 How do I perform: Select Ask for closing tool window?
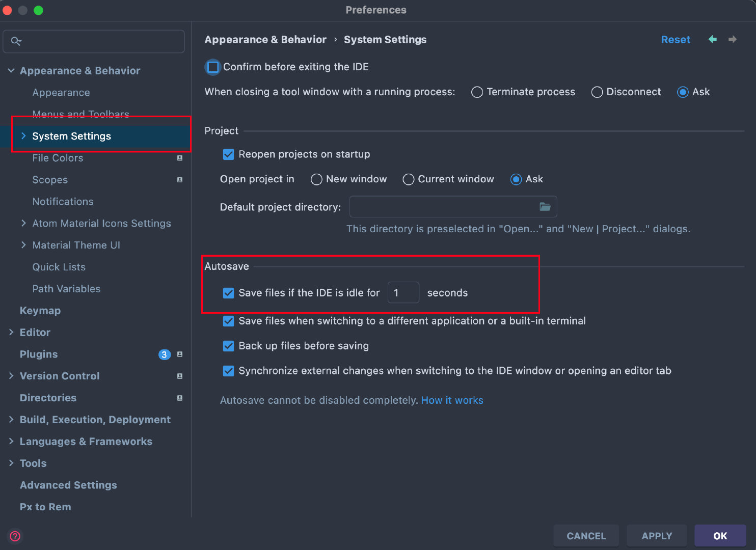(x=683, y=92)
